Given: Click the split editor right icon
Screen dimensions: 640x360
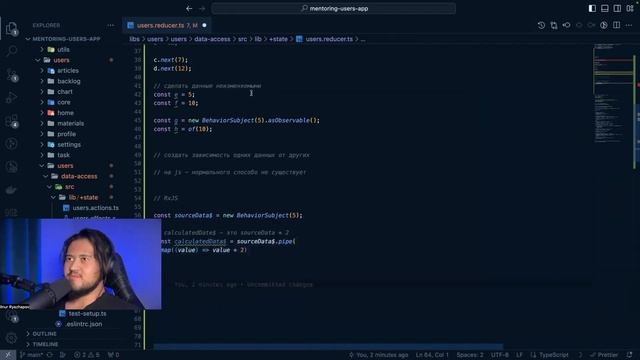Looking at the screenshot, I should pos(616,25).
